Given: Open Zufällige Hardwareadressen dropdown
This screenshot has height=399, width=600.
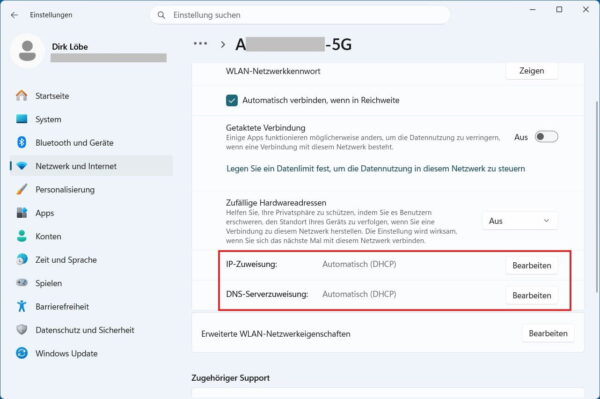Looking at the screenshot, I should point(520,221).
